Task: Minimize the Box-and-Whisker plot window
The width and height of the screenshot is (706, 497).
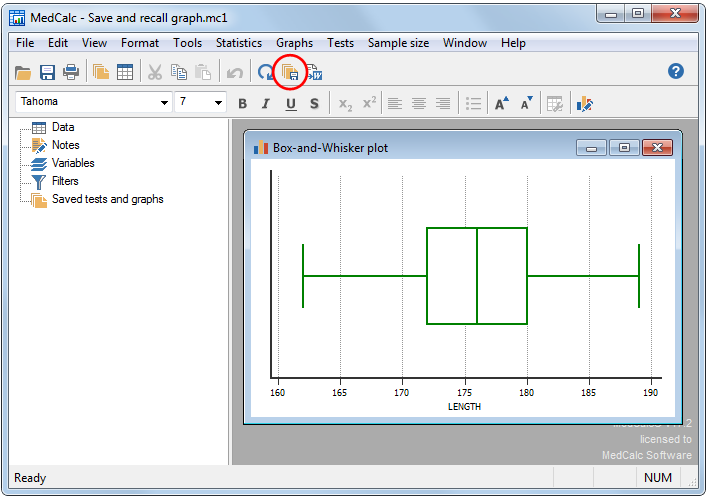Action: click(592, 148)
